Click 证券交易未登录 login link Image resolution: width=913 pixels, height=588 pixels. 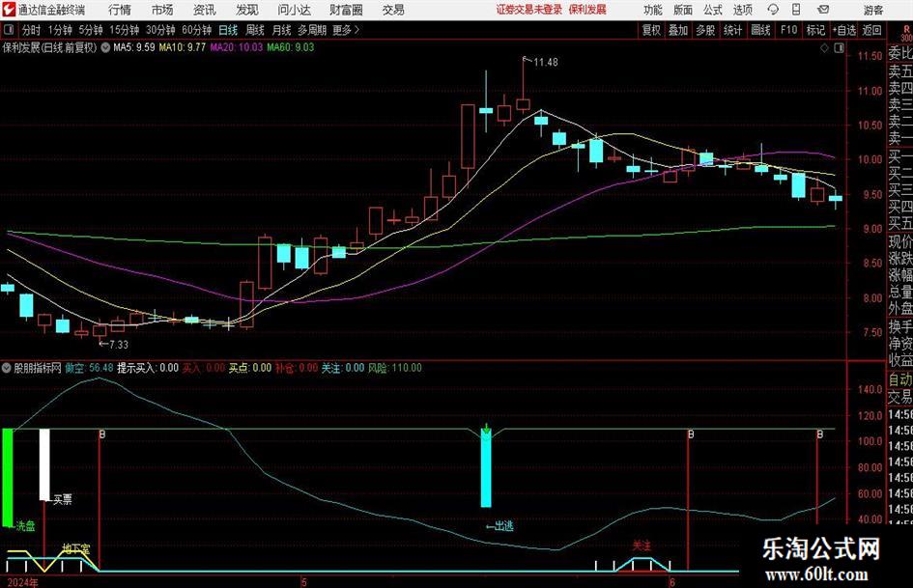pyautogui.click(x=529, y=10)
